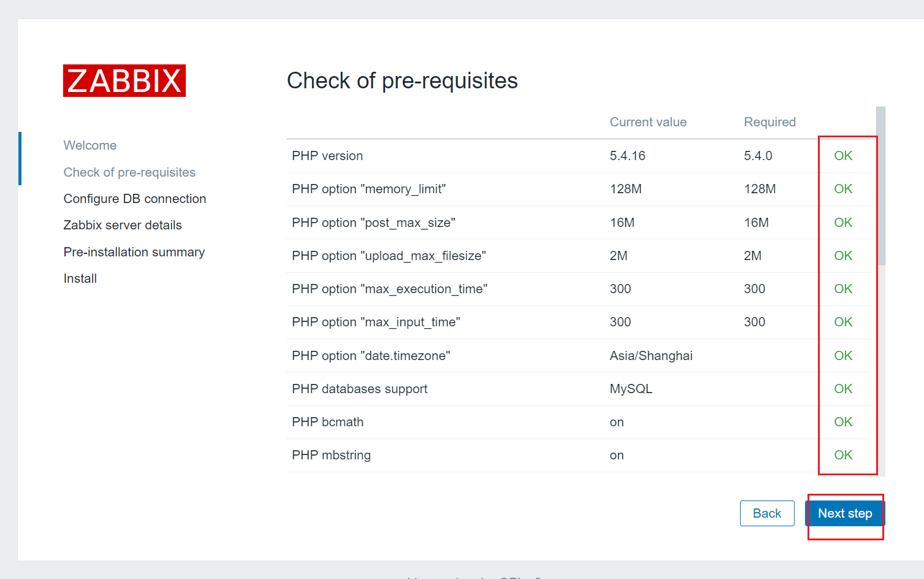Click the Back button

pos(767,513)
